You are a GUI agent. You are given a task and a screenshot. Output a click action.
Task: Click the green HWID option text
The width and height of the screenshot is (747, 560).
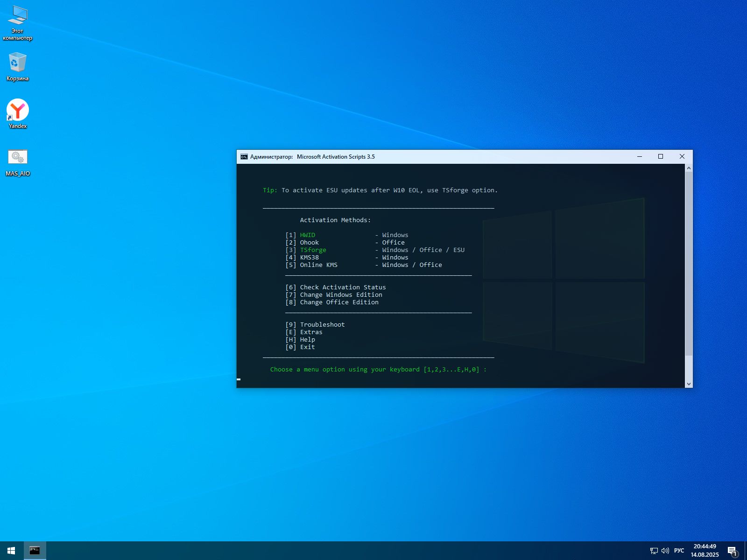[x=307, y=235]
